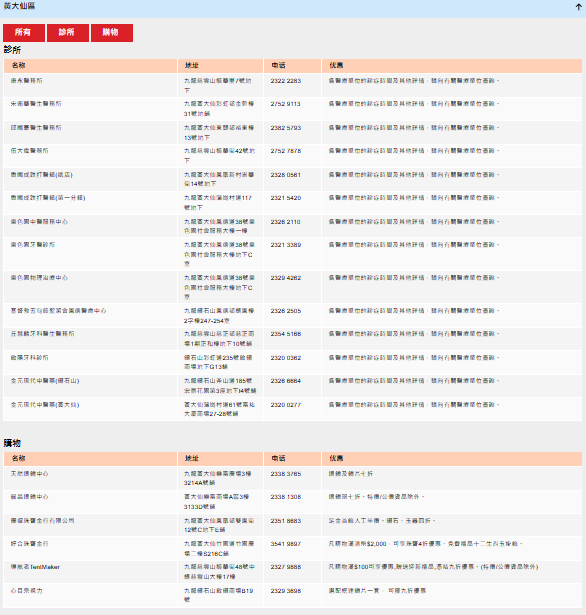Click the phone number 2320 0382
586x615 pixels.
(286, 358)
